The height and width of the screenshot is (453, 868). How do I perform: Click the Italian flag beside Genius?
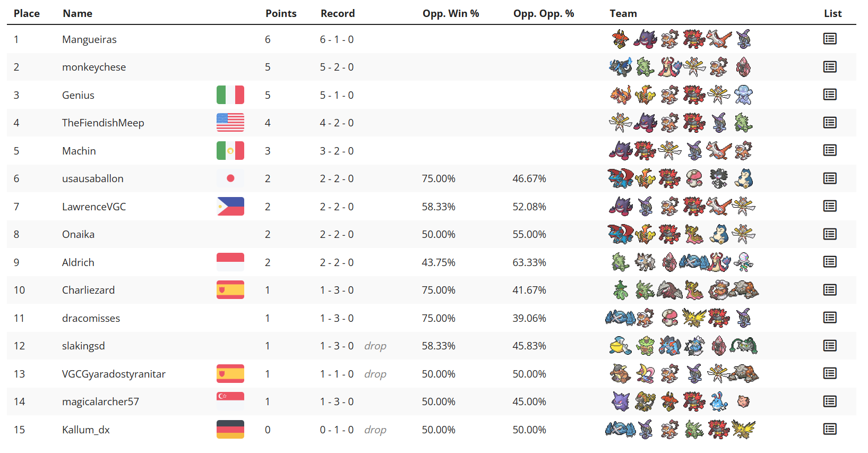(230, 95)
